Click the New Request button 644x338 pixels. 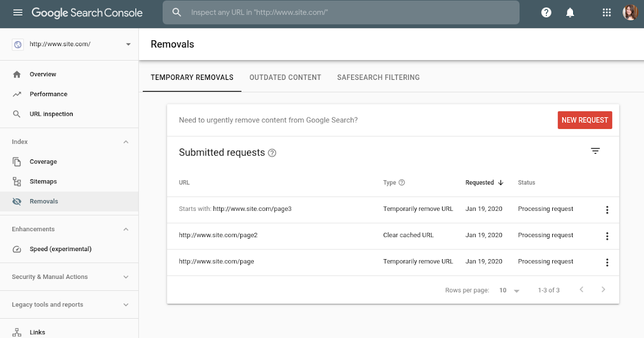click(584, 120)
